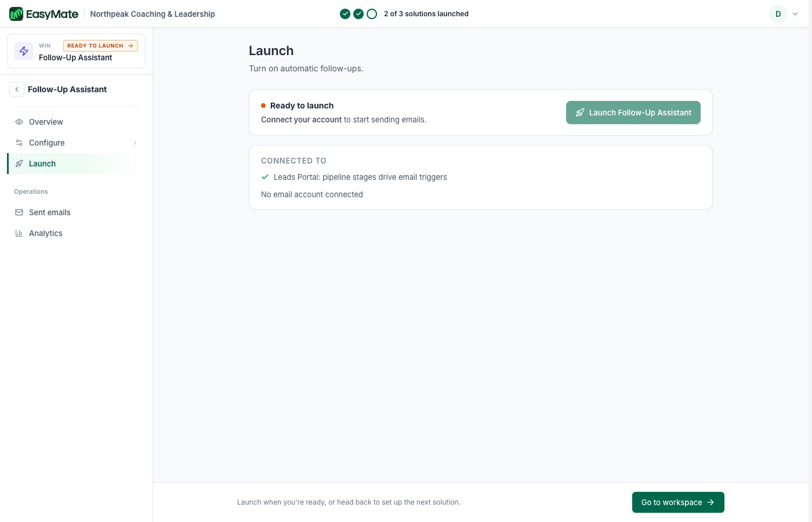
Task: Click the empty third solution circle
Action: [x=372, y=14]
